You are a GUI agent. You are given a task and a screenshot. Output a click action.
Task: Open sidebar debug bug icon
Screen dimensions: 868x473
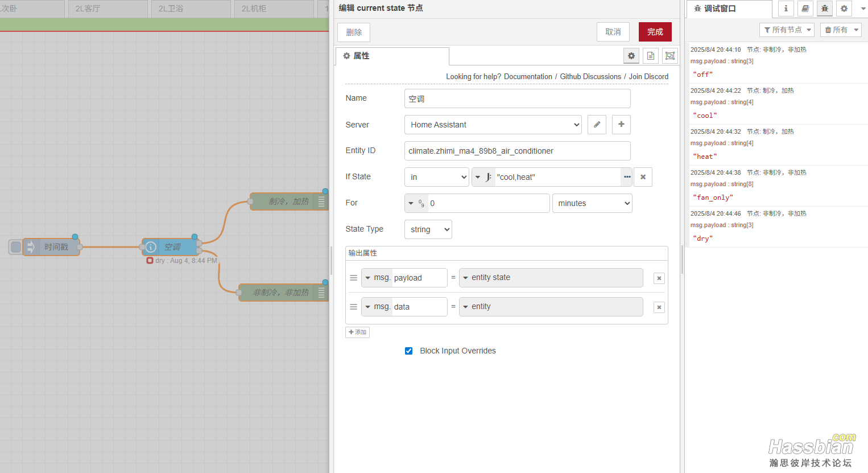[825, 9]
